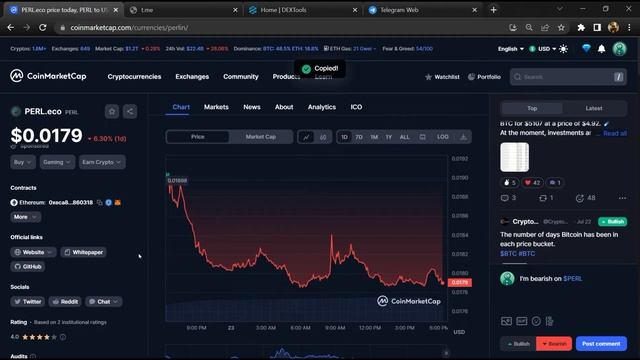The image size is (640, 360).
Task: Copy the Ethereum contract address
Action: tap(100, 202)
